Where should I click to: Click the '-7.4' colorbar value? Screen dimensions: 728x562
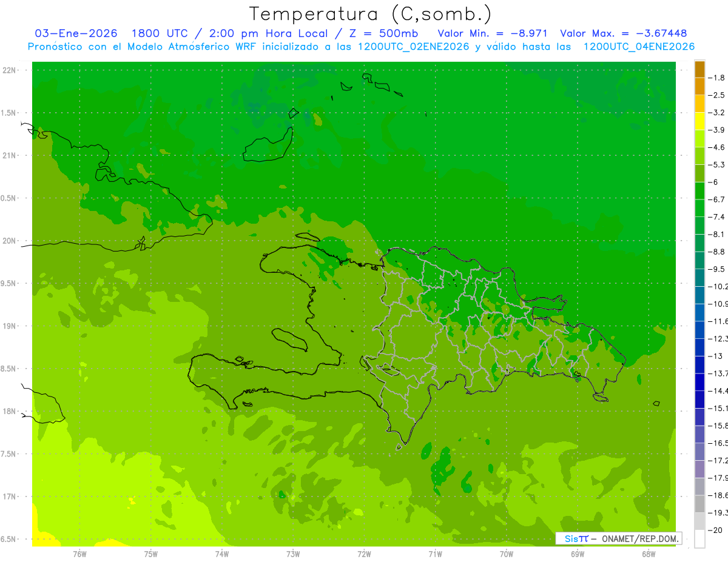717,217
